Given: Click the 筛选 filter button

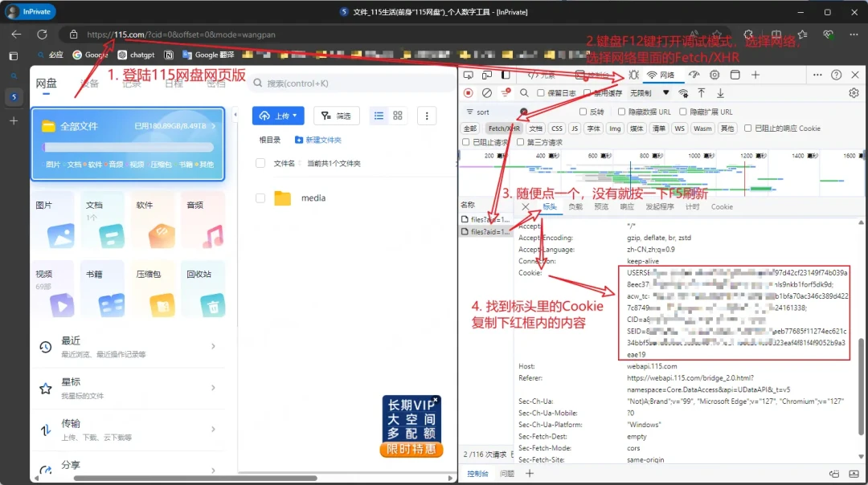Looking at the screenshot, I should (x=337, y=116).
